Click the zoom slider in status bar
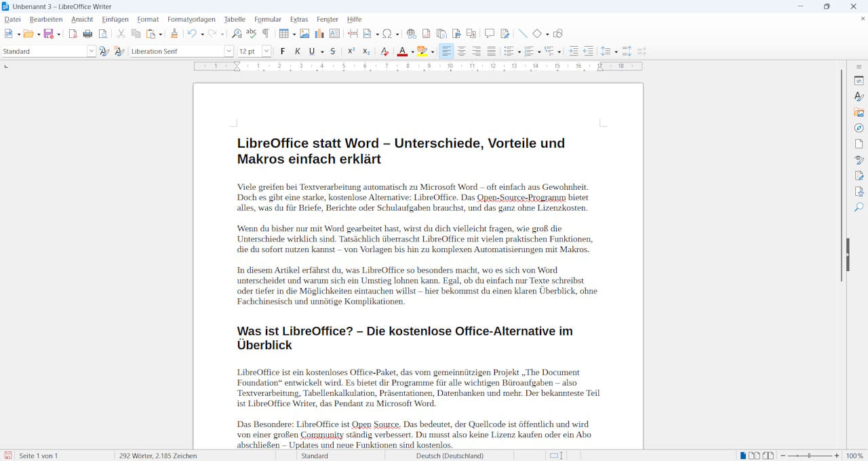The width and height of the screenshot is (868, 461). click(x=810, y=456)
